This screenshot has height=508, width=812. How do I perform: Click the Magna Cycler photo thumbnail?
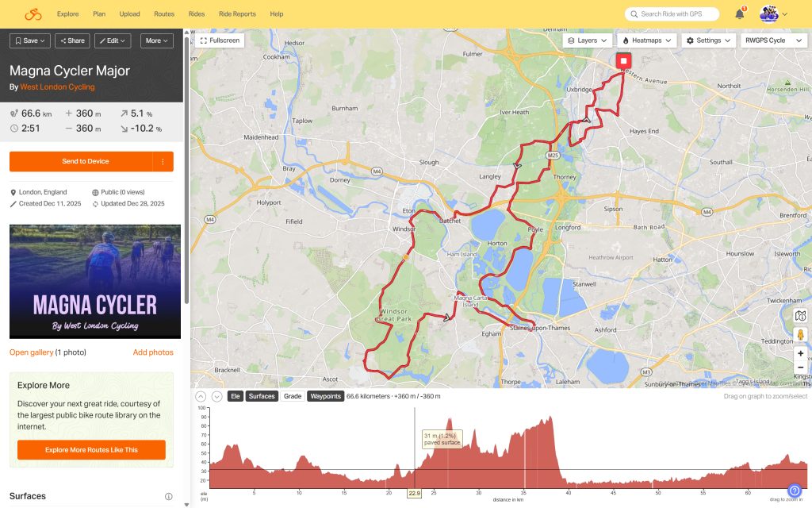pos(95,282)
